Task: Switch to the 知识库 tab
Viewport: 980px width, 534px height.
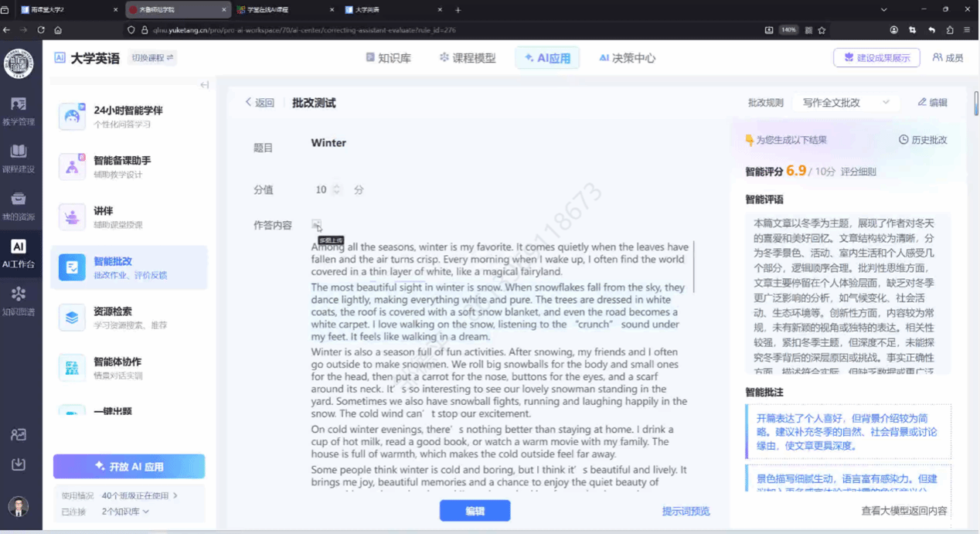Action: point(388,58)
